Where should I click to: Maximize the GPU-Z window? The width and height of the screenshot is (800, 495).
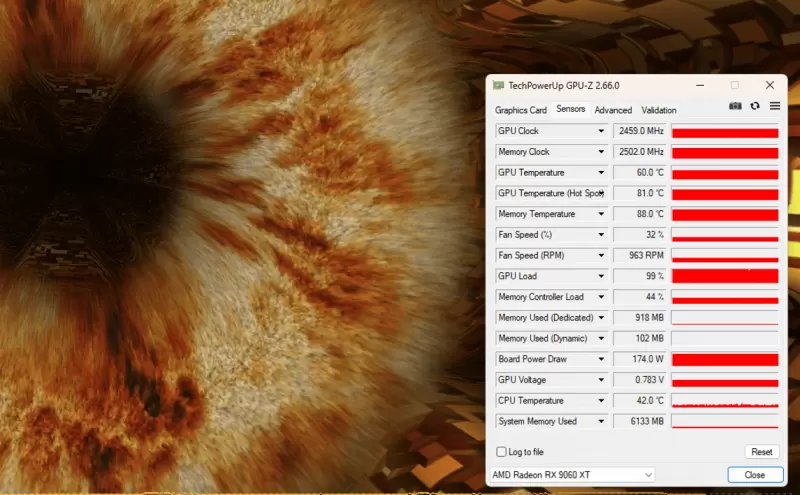coord(734,86)
